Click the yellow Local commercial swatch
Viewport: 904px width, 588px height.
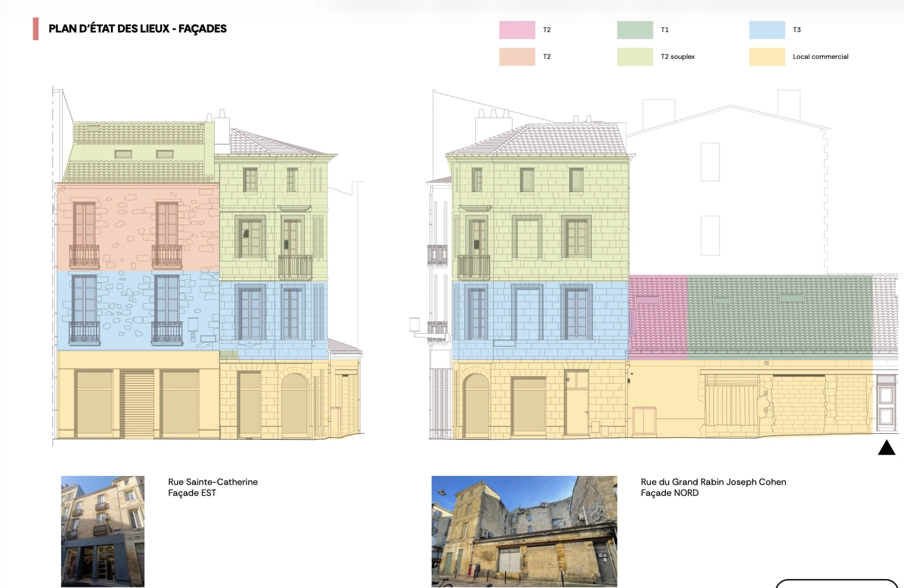point(767,57)
